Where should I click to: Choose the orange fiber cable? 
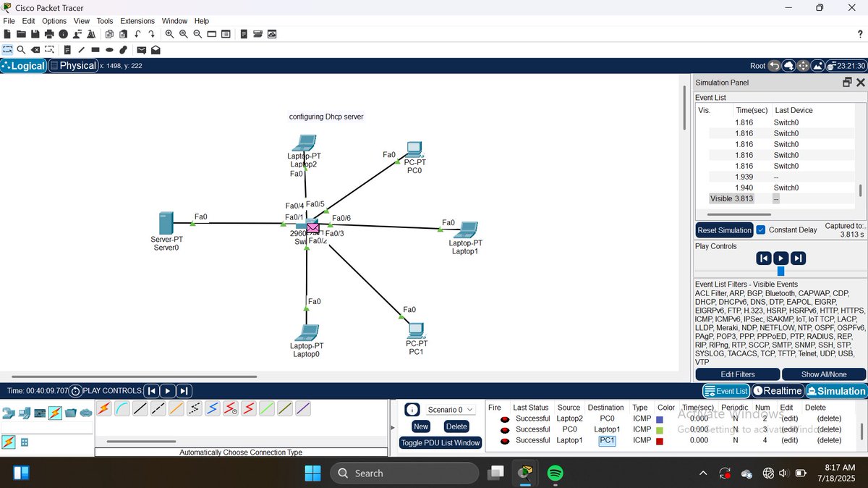coord(176,408)
